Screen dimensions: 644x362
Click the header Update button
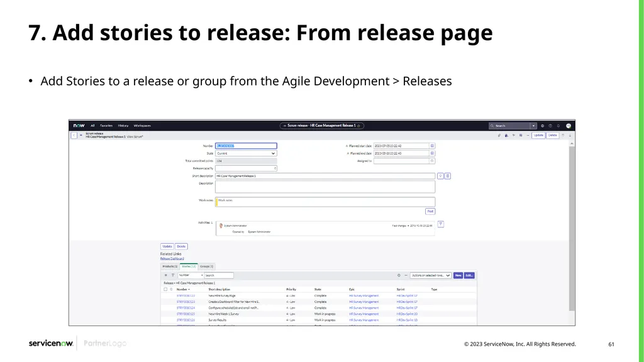click(538, 136)
